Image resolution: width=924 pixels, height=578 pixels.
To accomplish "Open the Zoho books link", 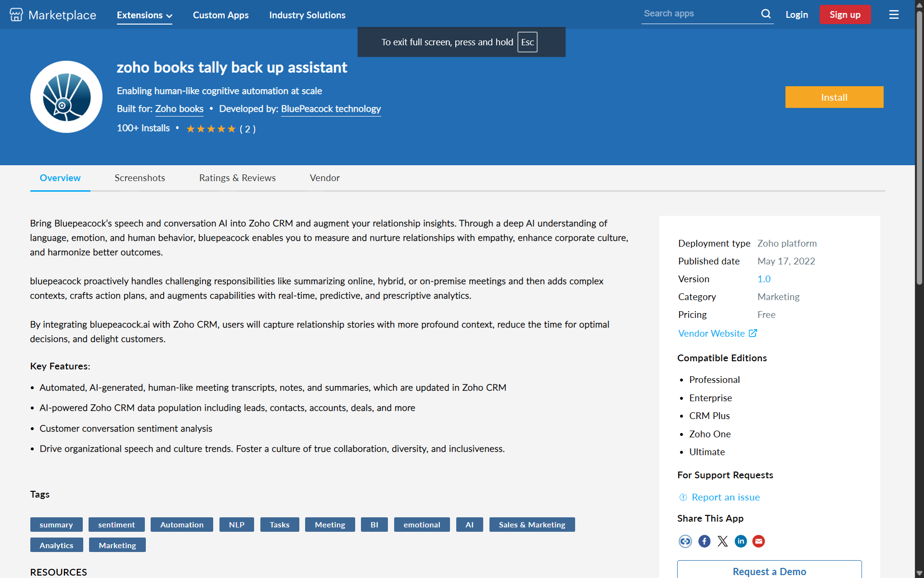I will click(x=179, y=109).
